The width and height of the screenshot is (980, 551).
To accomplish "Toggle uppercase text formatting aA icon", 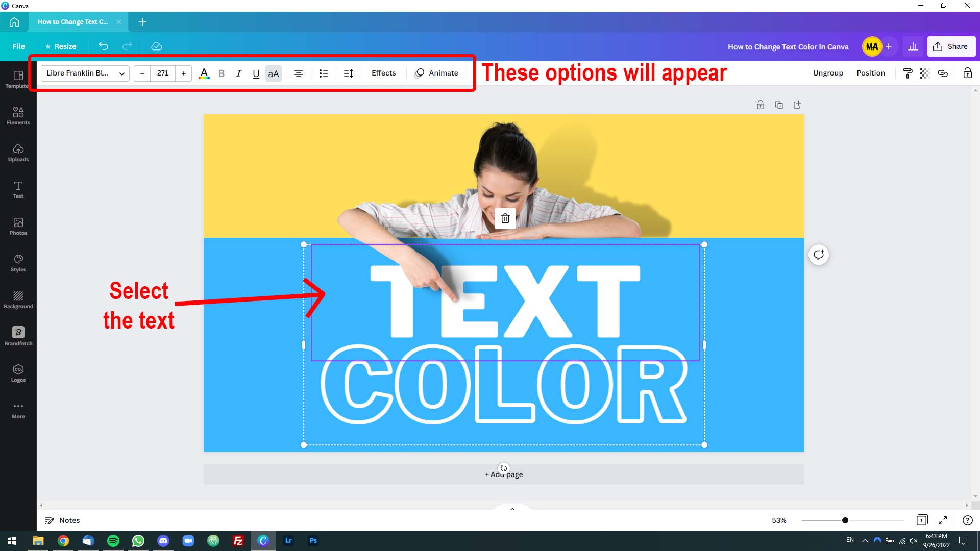I will click(x=273, y=72).
